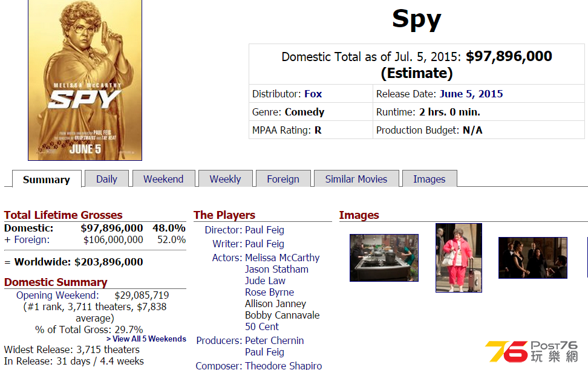
Task: Open 50 Cent's page
Action: point(262,326)
